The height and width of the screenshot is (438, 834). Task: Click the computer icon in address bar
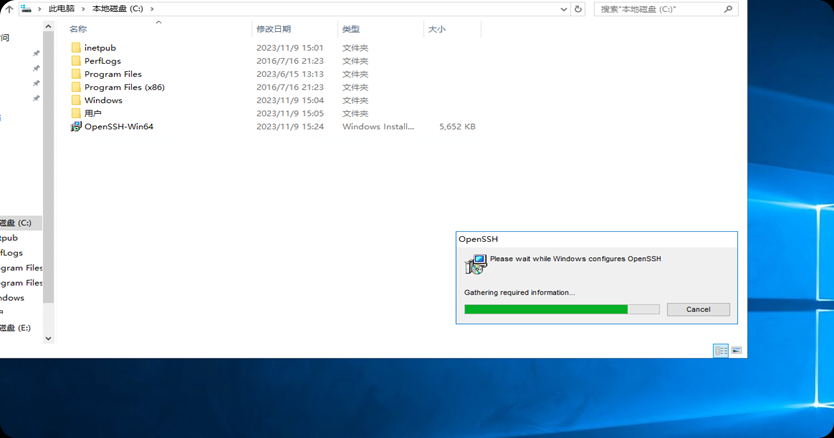[26, 9]
